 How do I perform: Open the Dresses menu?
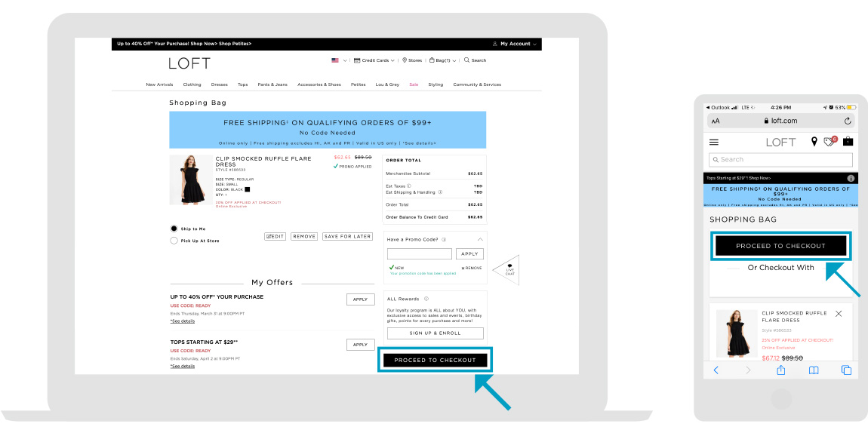(219, 84)
